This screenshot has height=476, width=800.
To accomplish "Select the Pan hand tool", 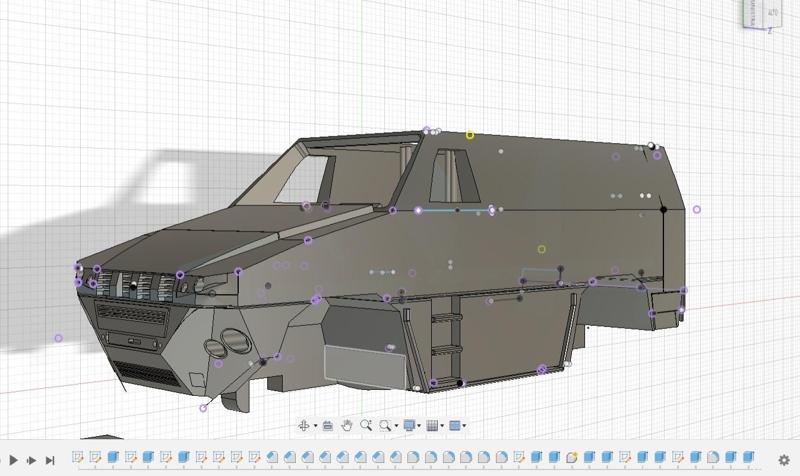I will point(347,425).
